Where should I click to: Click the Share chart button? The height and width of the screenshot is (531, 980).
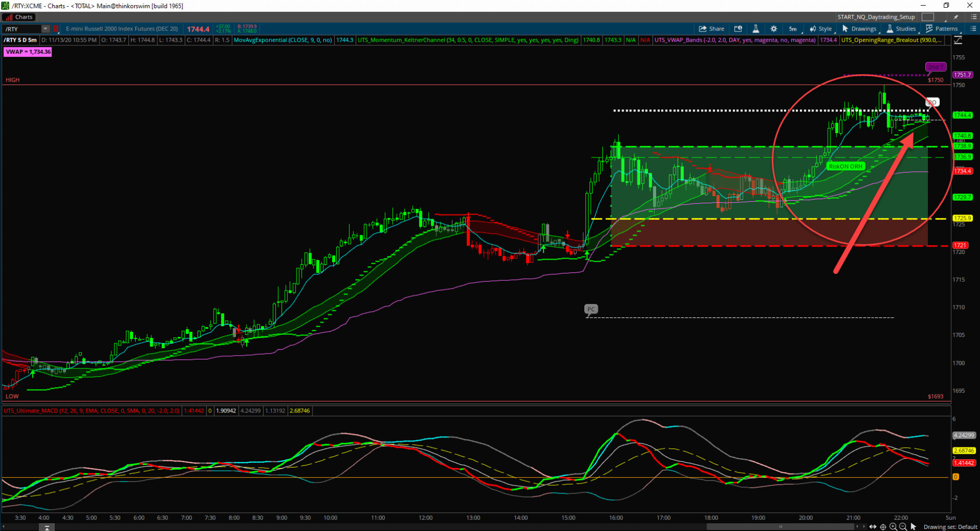711,29
